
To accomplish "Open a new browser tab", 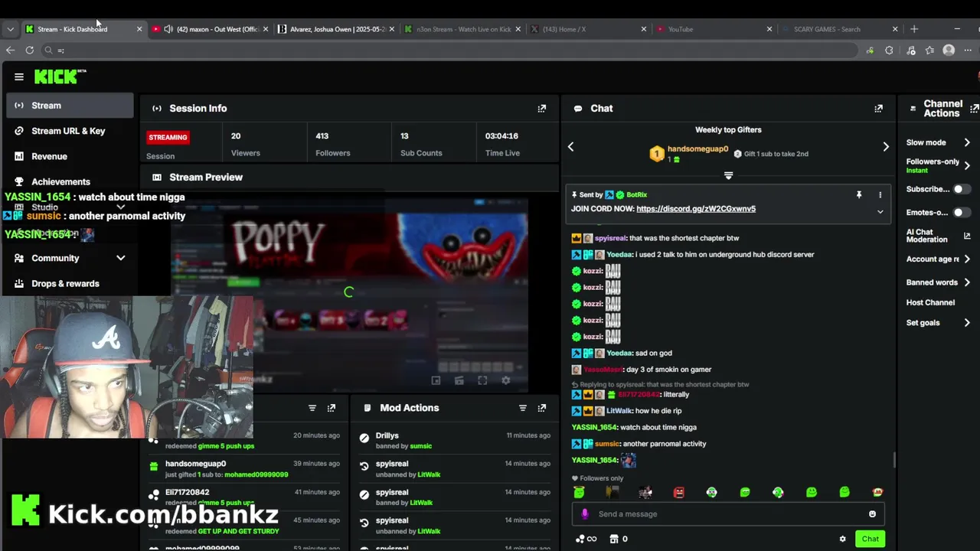I will click(x=913, y=29).
